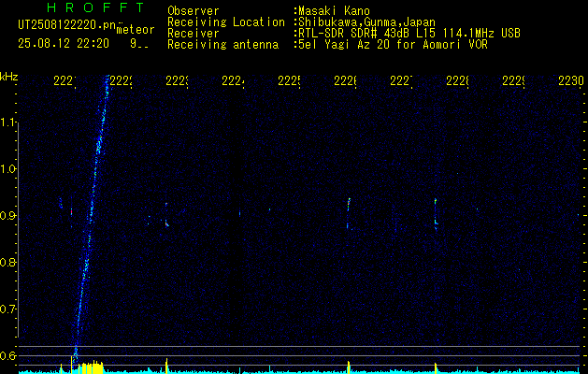Viewport: 588px width, 374px height.
Task: Click the 2225 time marker
Action: 289,80
